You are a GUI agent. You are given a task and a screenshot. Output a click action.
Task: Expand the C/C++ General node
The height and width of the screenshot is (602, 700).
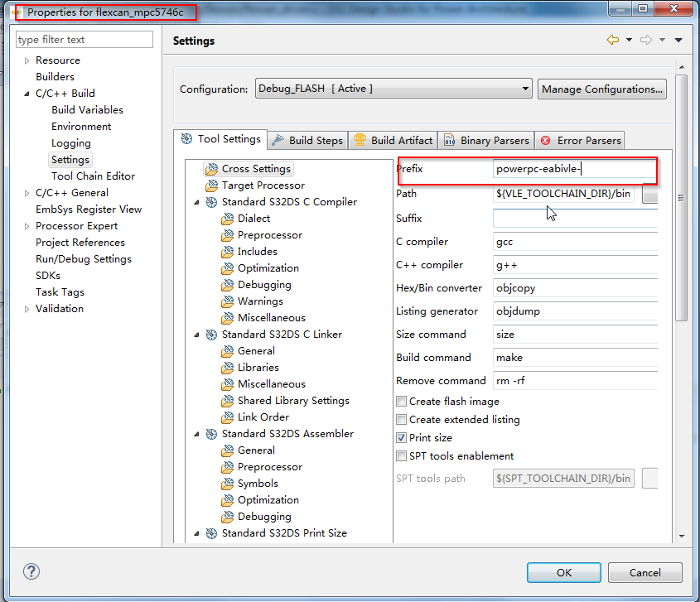point(27,193)
